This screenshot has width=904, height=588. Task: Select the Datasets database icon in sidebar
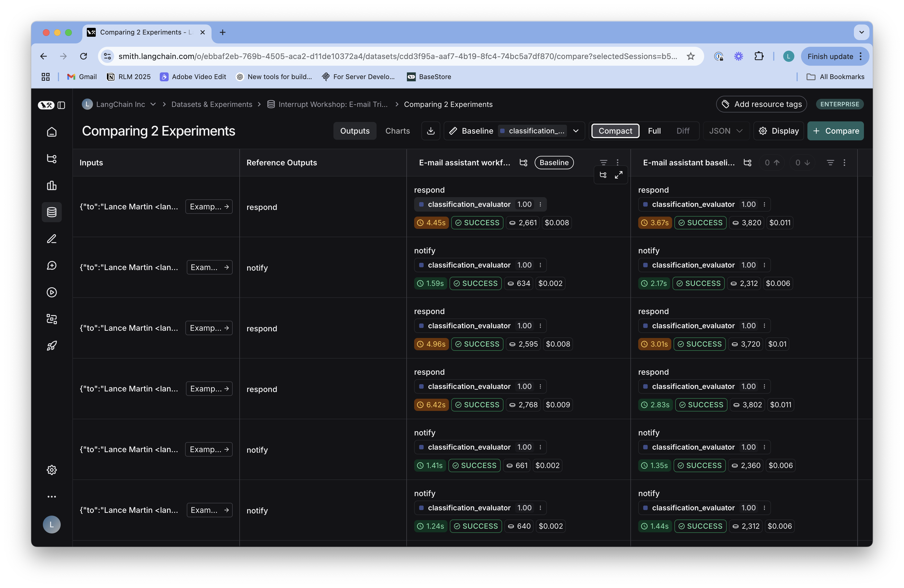pyautogui.click(x=52, y=212)
